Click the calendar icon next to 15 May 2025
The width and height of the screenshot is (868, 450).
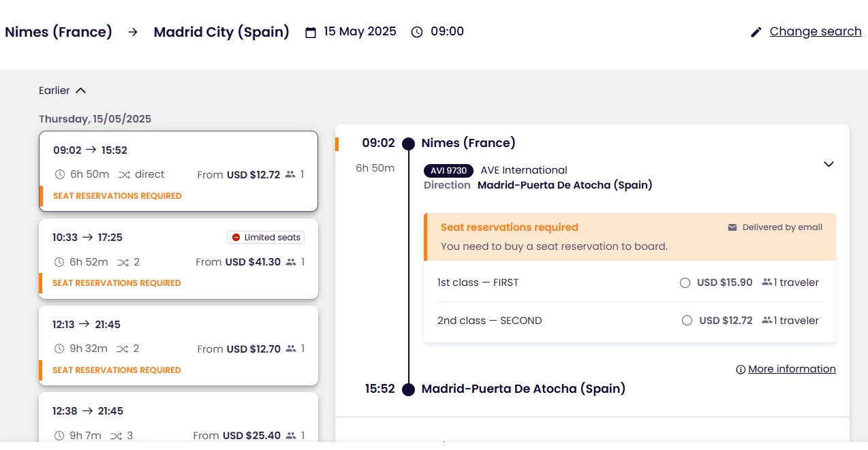pyautogui.click(x=311, y=32)
